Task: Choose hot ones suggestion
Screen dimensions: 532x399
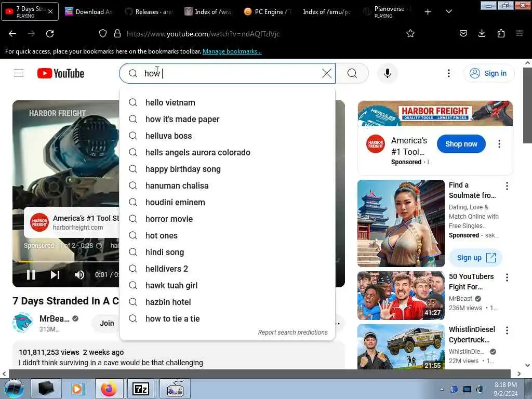Action: (228, 235)
